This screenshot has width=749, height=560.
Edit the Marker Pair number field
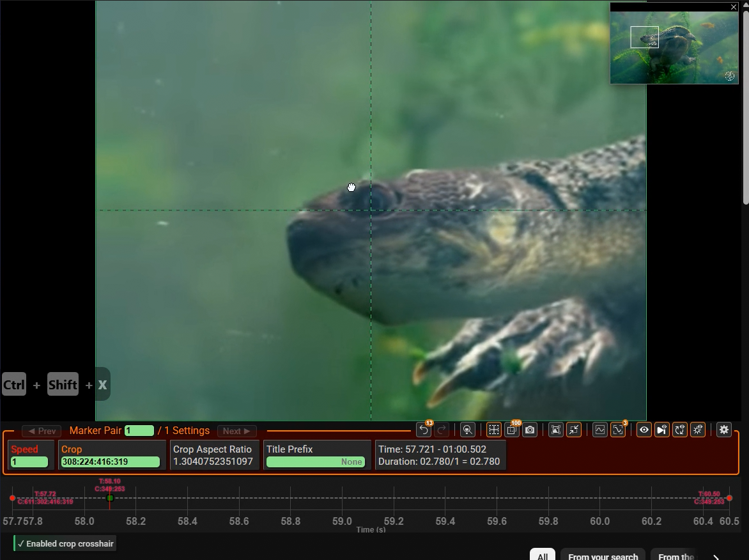click(x=139, y=430)
